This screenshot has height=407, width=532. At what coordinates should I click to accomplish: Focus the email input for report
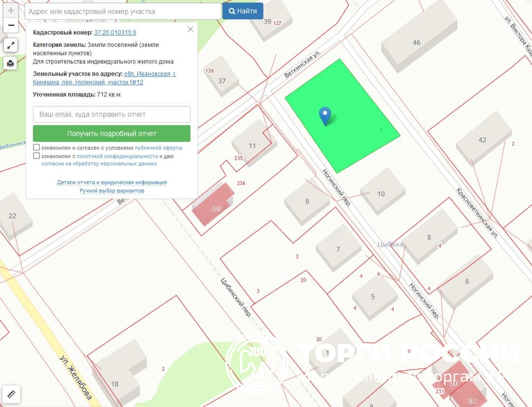(112, 114)
